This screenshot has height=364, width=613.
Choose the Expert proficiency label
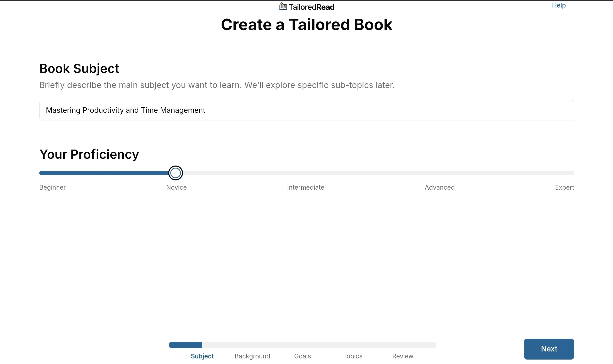click(x=564, y=187)
